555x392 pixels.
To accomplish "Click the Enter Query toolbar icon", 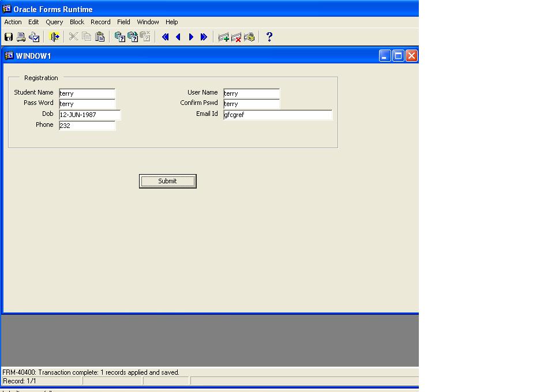I will (x=120, y=37).
